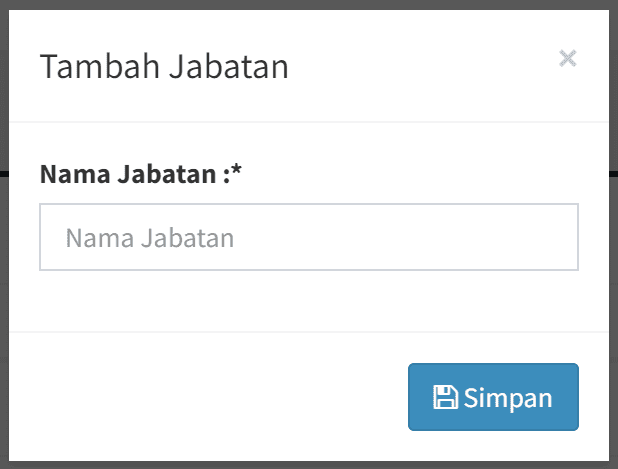Place cursor in the position name textbox
This screenshot has height=469, width=618.
coord(309,238)
